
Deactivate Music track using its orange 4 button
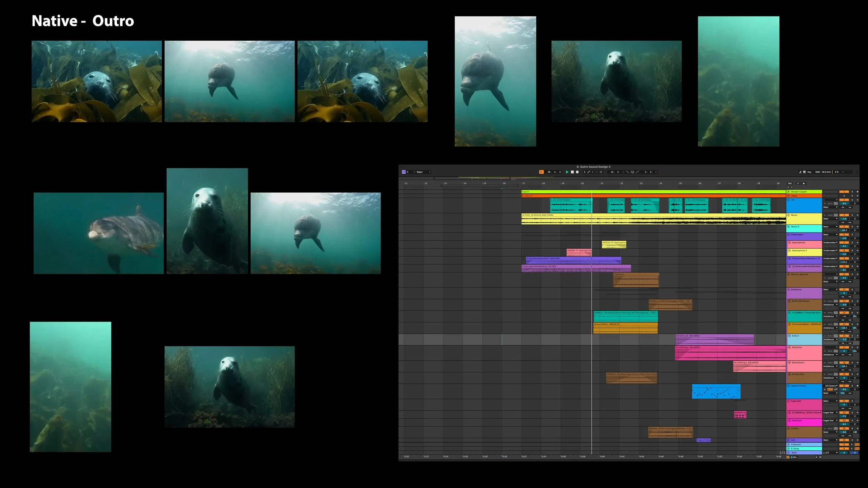[x=844, y=215]
